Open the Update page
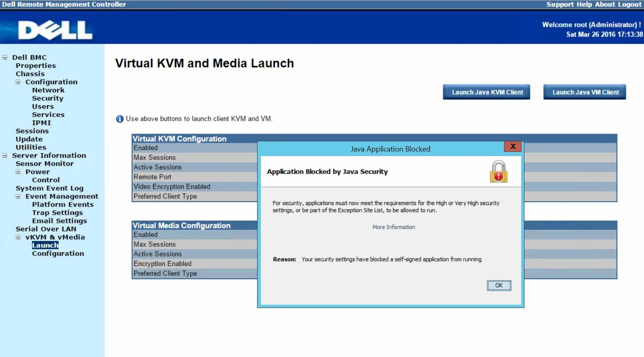Screen dimensions: 644x357 click(29, 139)
